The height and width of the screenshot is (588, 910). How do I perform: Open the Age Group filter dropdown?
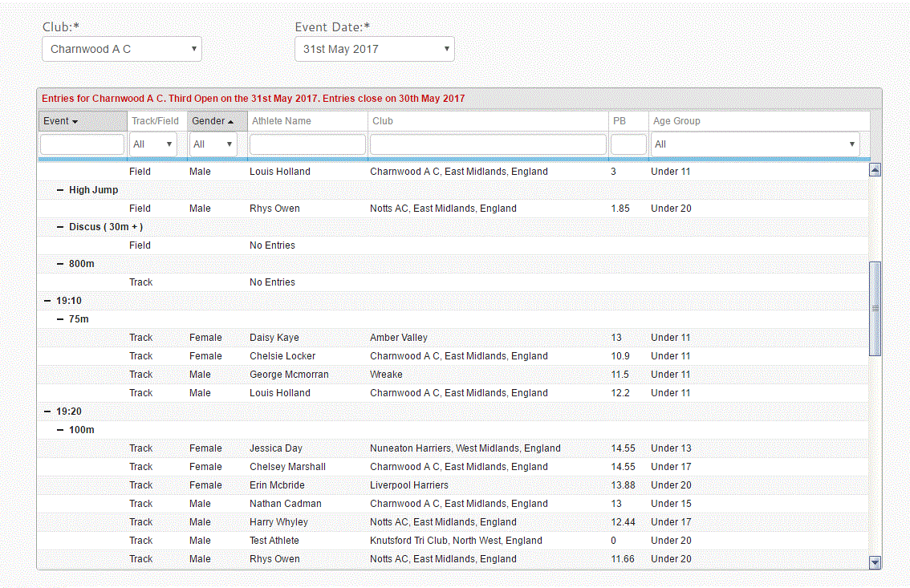coord(755,144)
